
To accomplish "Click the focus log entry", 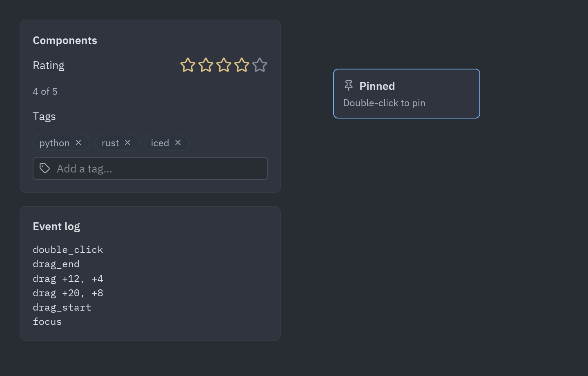I will [x=47, y=322].
